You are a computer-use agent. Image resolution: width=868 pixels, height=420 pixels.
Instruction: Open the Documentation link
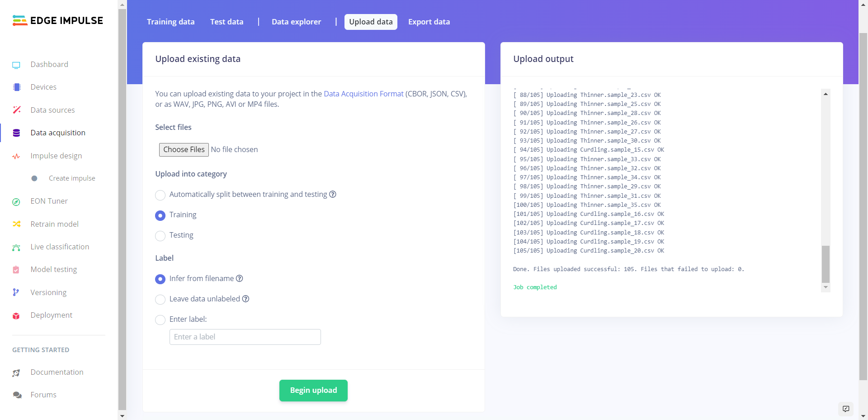click(x=57, y=372)
